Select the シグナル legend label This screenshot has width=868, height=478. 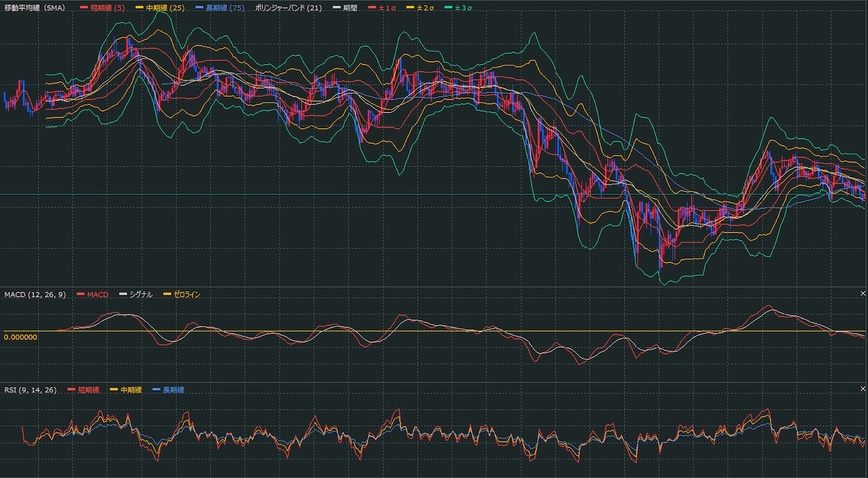click(141, 294)
